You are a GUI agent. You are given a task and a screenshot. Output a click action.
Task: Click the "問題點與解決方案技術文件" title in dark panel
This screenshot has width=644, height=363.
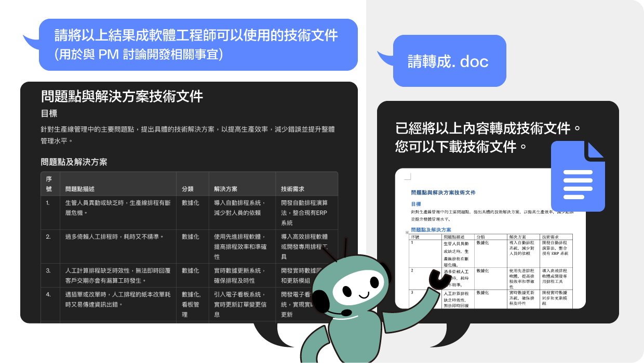(x=122, y=96)
